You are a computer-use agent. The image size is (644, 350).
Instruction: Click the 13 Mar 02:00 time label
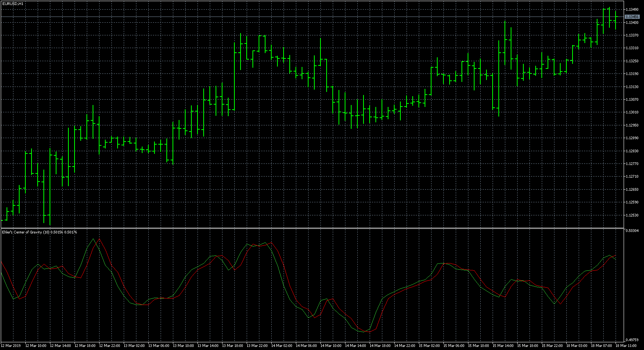[x=134, y=346]
